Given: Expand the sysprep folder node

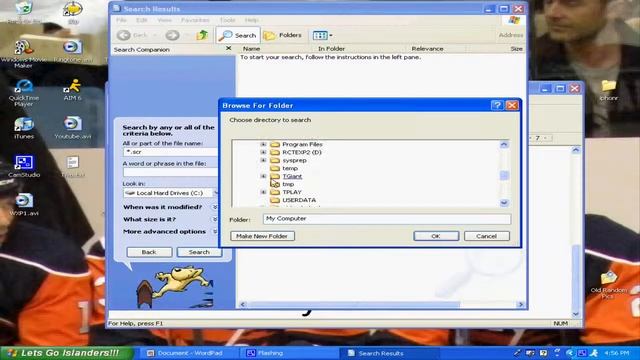Looking at the screenshot, I should (263, 160).
